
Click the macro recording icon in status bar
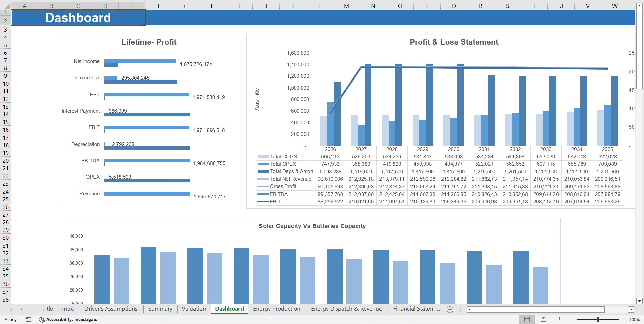(28, 319)
